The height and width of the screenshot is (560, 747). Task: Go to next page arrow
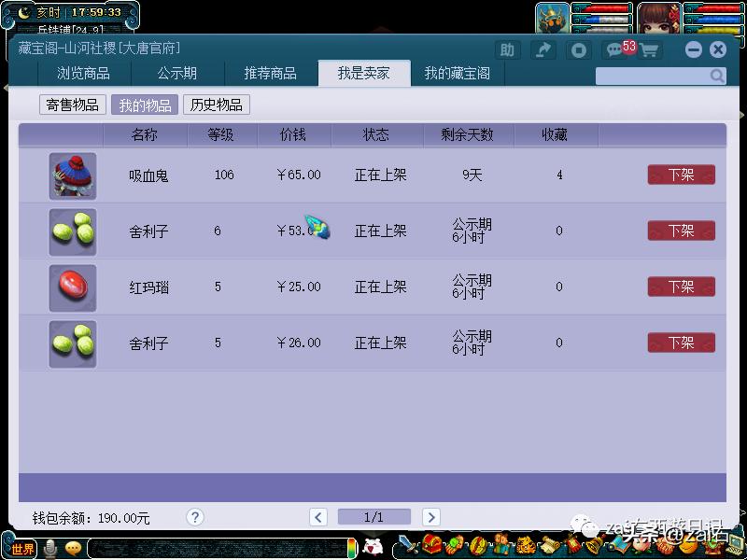tap(430, 517)
